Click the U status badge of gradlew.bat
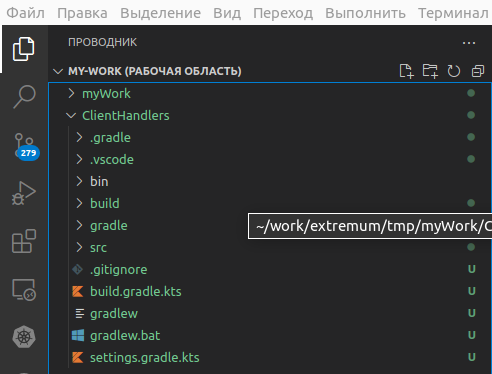Screen dimensions: 492x374 [471, 335]
